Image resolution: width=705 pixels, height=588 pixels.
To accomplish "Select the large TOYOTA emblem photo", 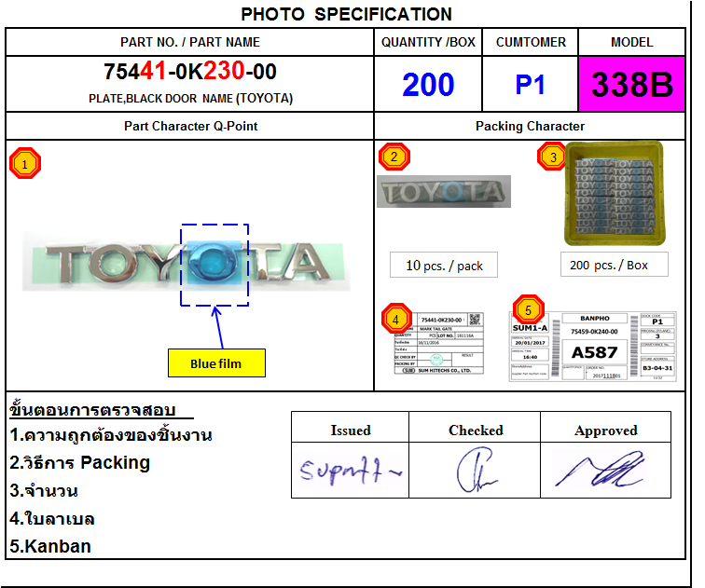I will (187, 262).
